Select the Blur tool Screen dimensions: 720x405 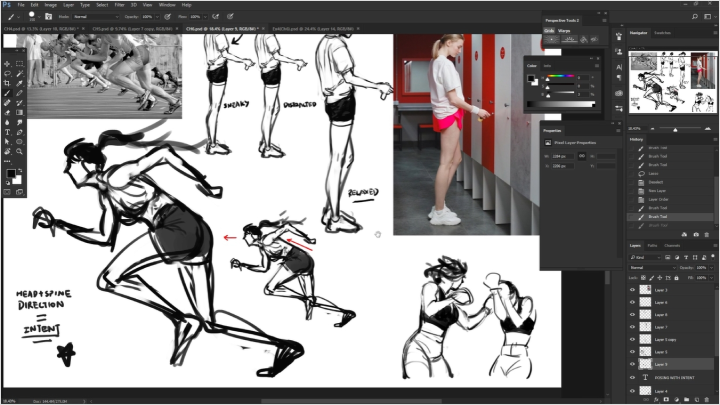click(7, 123)
